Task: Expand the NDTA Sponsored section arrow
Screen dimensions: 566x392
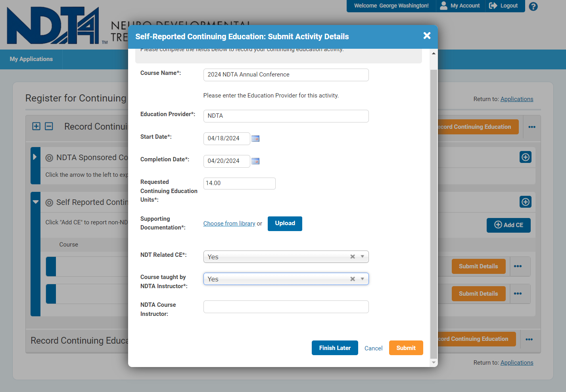Action: pyautogui.click(x=35, y=157)
